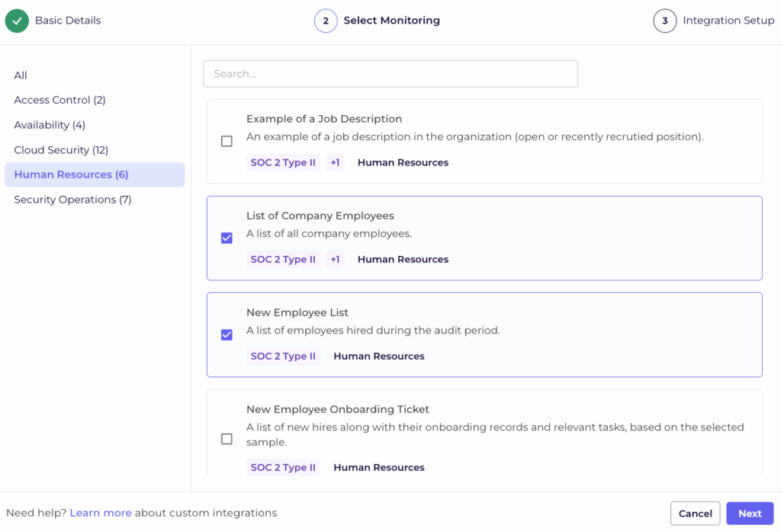Click Human Resources label on Company Employees card

pos(403,259)
